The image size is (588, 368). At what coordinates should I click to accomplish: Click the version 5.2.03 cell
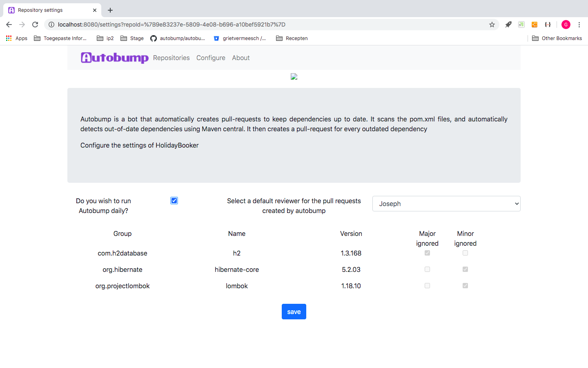(x=351, y=269)
